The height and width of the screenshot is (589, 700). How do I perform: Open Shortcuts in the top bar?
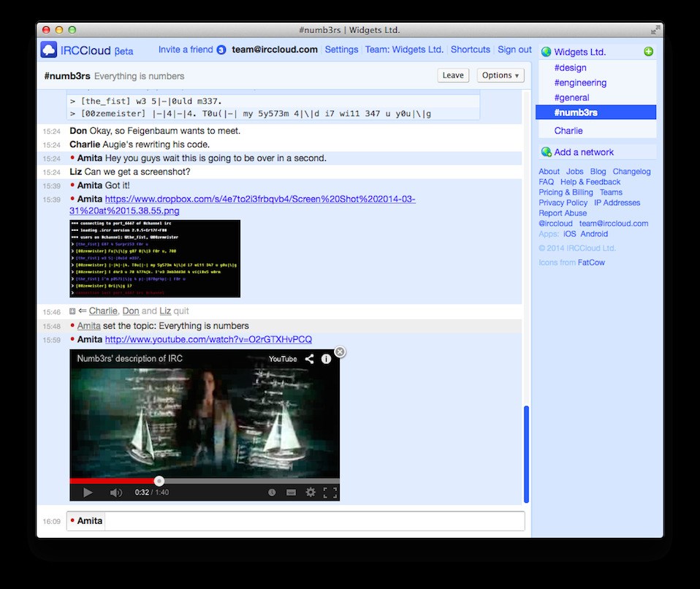pyautogui.click(x=470, y=50)
